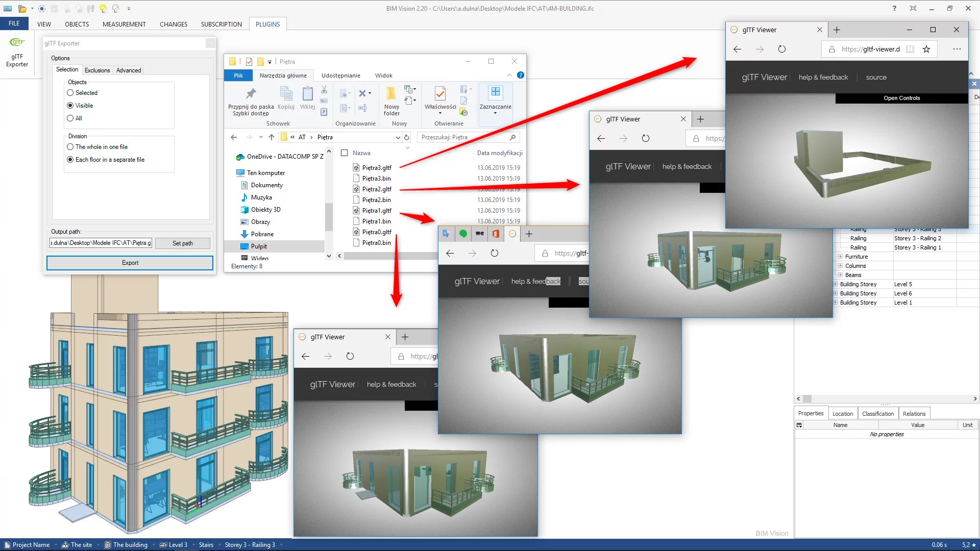Refresh the top-right glTF Viewer page
980x551 pixels.
pos(781,49)
